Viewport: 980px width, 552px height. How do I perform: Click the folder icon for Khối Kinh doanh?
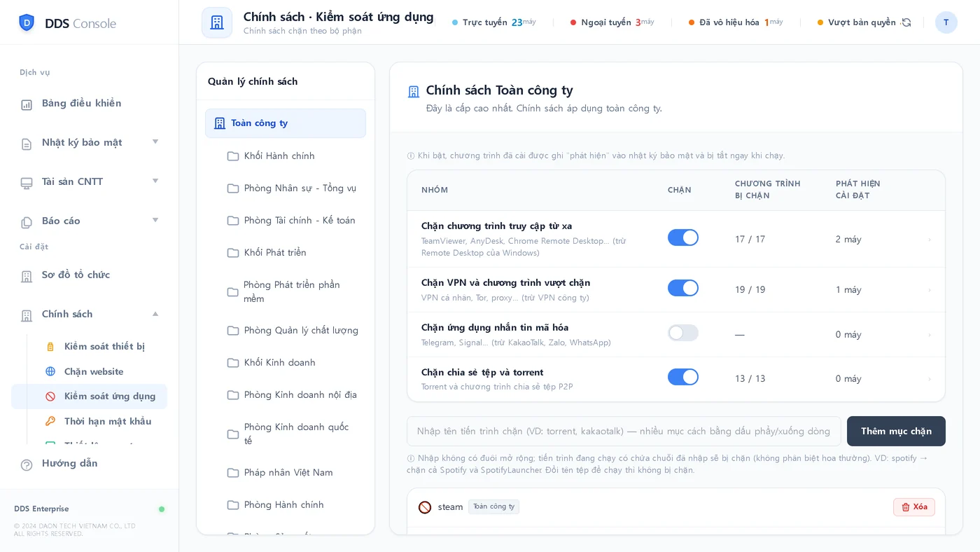point(233,363)
